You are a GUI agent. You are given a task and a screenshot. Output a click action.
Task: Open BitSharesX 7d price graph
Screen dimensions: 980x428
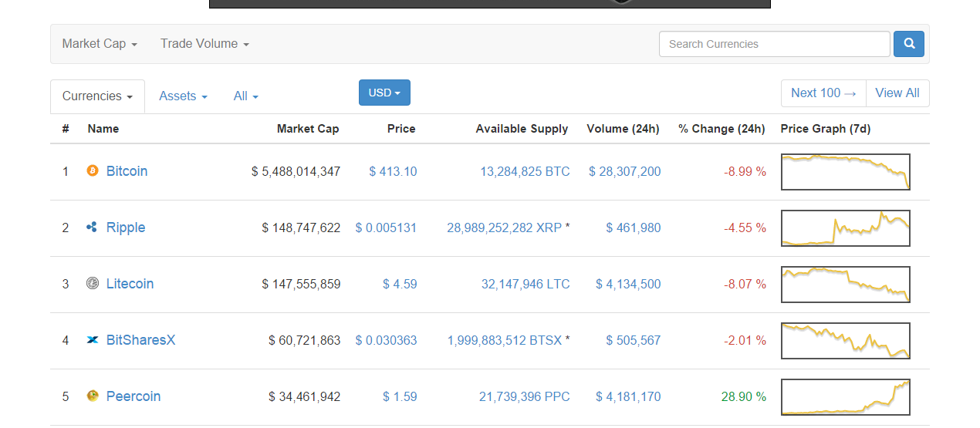coord(846,341)
